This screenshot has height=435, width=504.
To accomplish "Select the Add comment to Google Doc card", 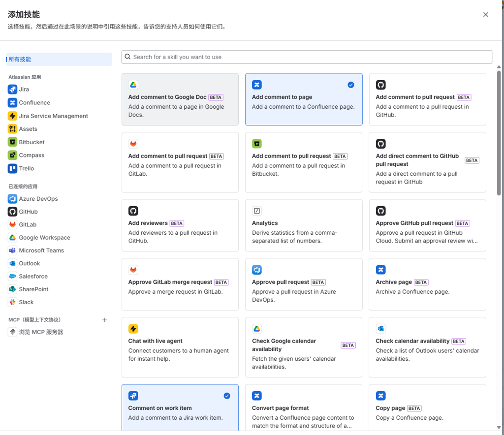I will 180,99.
